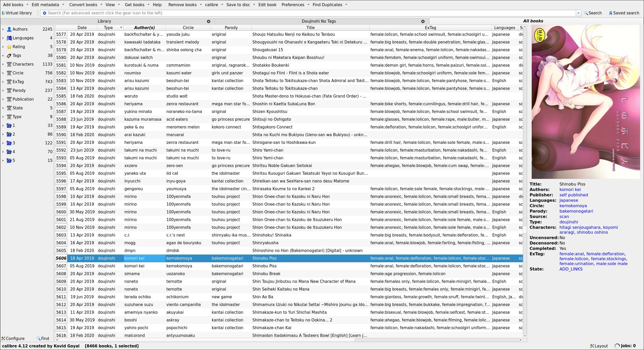
Task: Sort by the Title column header
Action: click(x=310, y=28)
